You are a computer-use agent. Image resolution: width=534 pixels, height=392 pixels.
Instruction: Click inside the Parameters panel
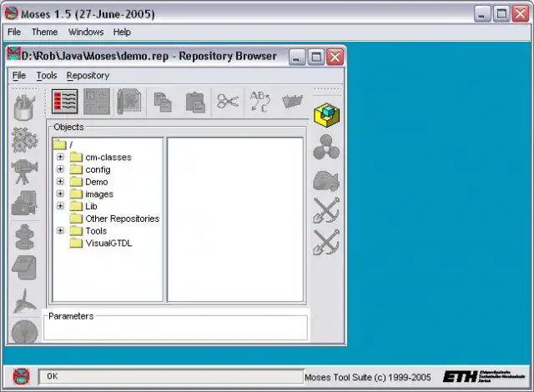[x=175, y=327]
